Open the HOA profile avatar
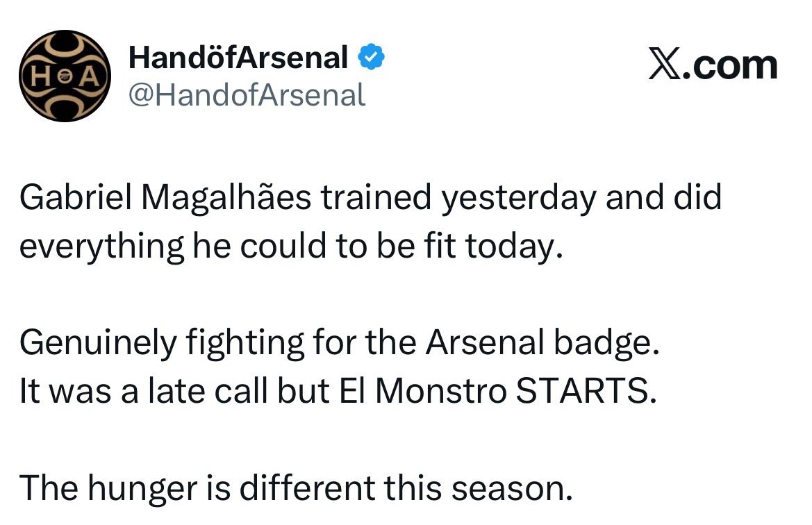This screenshot has height=525, width=812. pos(65,76)
